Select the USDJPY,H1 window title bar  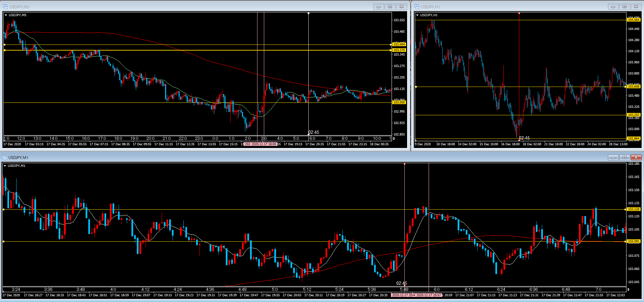click(x=505, y=7)
